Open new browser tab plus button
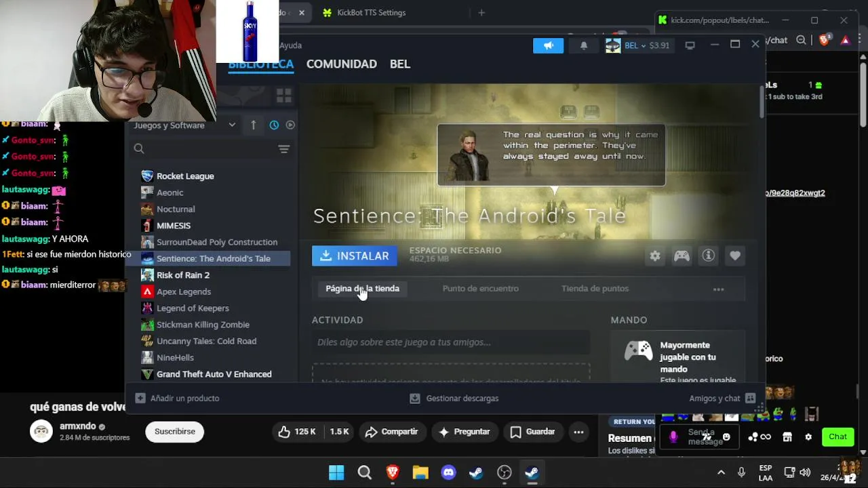Image resolution: width=868 pixels, height=488 pixels. [x=481, y=13]
